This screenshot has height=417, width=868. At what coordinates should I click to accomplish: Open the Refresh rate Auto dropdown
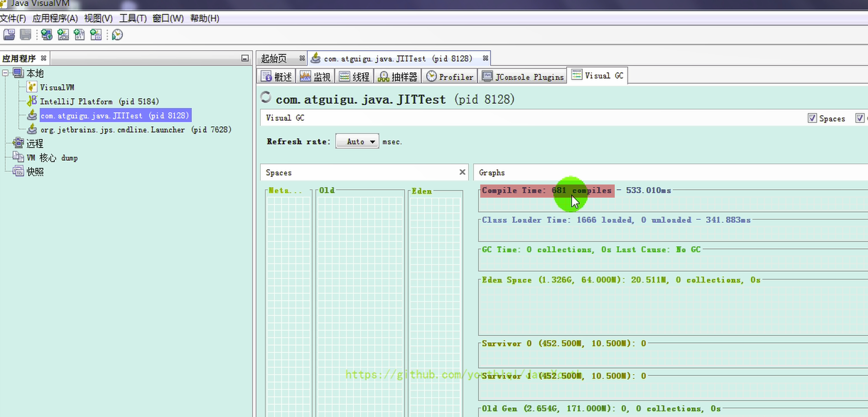[x=357, y=142]
